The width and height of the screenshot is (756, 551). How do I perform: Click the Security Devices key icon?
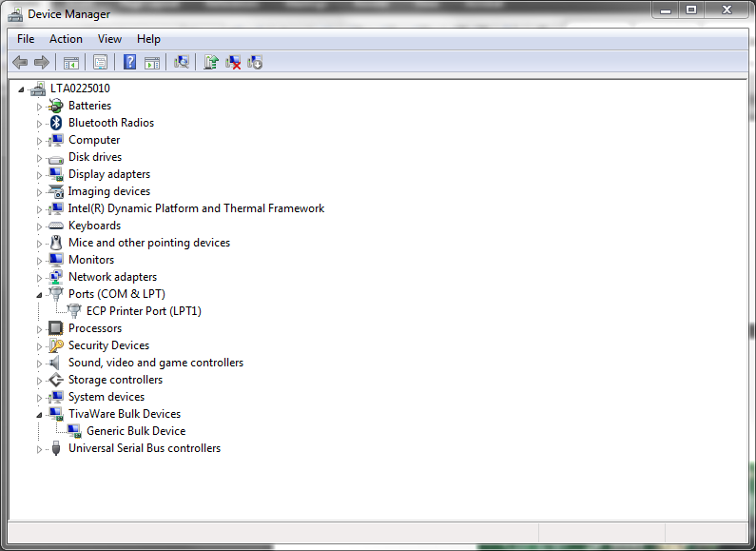click(x=56, y=345)
